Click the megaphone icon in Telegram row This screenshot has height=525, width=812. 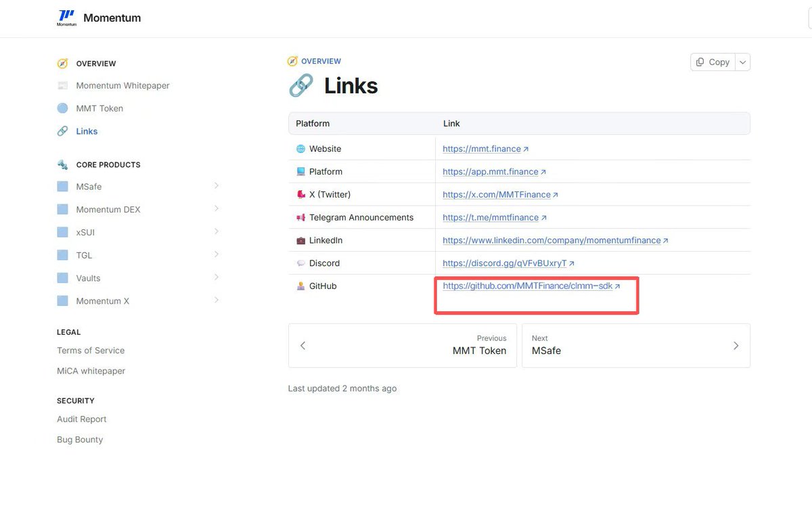(x=300, y=218)
